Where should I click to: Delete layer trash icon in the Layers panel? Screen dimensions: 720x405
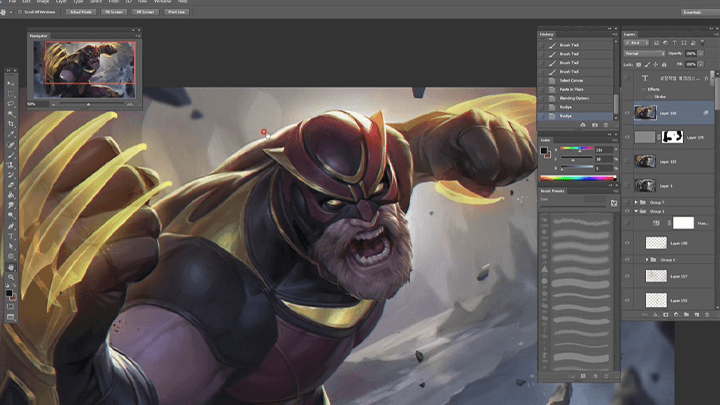pos(707,315)
